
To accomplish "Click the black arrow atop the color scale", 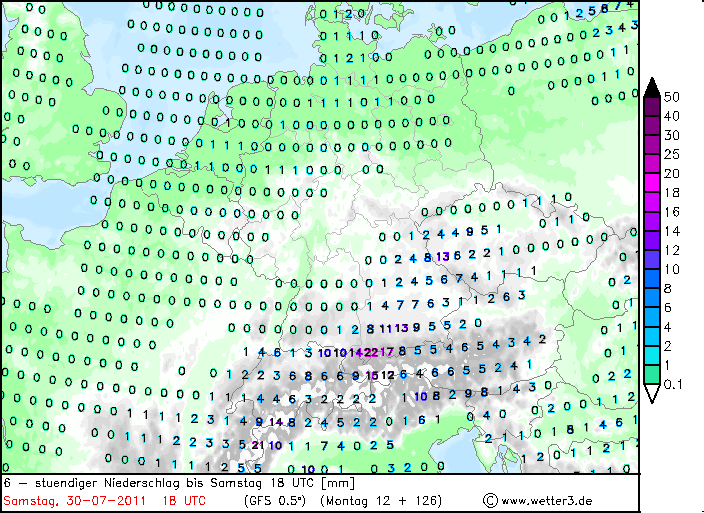I will 652,87.
